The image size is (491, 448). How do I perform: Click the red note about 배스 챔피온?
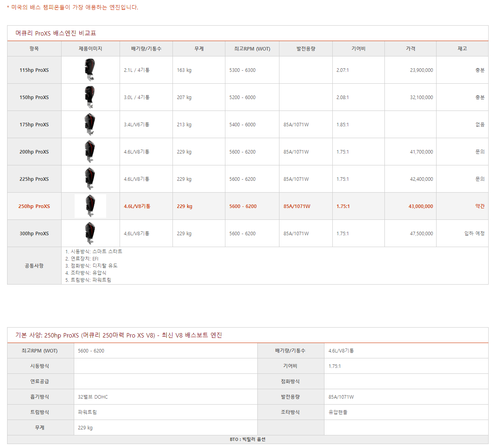pyautogui.click(x=73, y=7)
